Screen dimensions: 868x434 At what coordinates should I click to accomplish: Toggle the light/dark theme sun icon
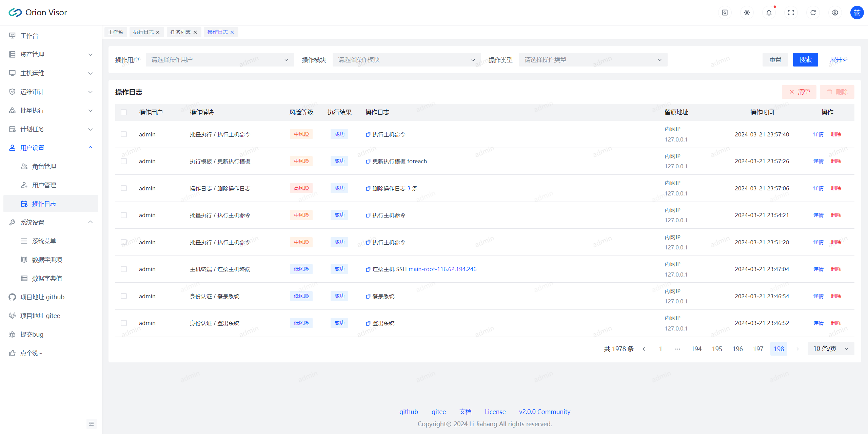click(x=747, y=13)
